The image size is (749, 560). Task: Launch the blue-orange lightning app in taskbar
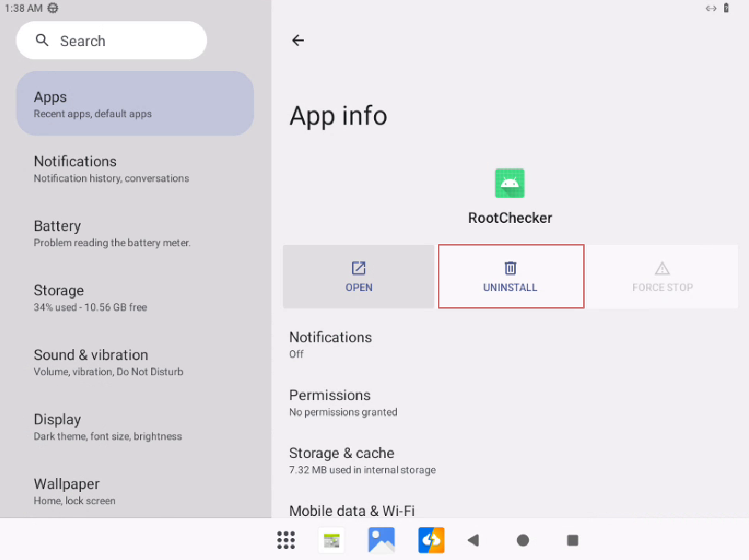(x=431, y=540)
